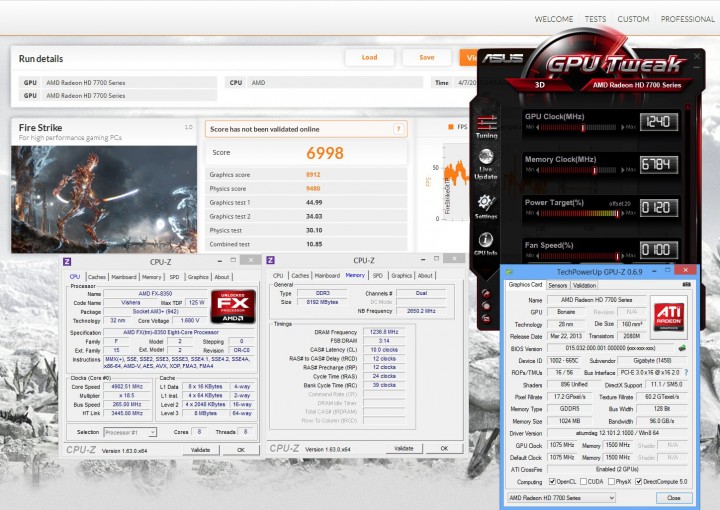The height and width of the screenshot is (510, 720).
Task: Click the ASUS logo in GPU Tweak
Action: tap(502, 58)
